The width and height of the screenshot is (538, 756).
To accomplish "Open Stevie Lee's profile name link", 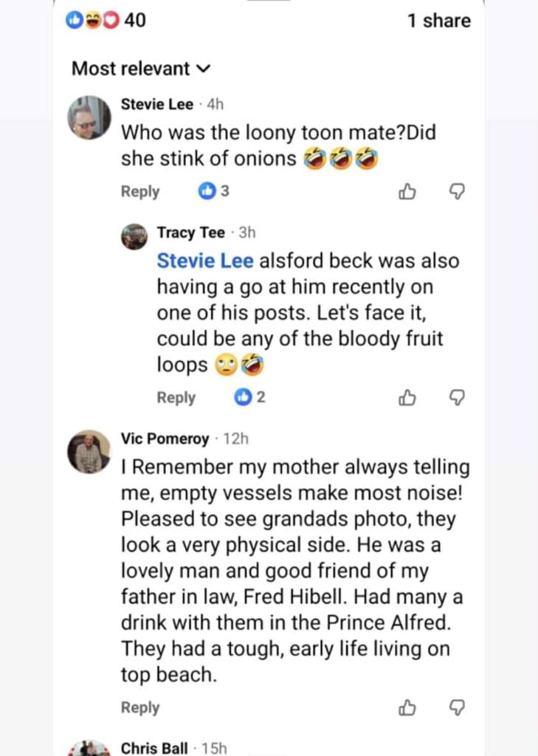I will click(156, 105).
